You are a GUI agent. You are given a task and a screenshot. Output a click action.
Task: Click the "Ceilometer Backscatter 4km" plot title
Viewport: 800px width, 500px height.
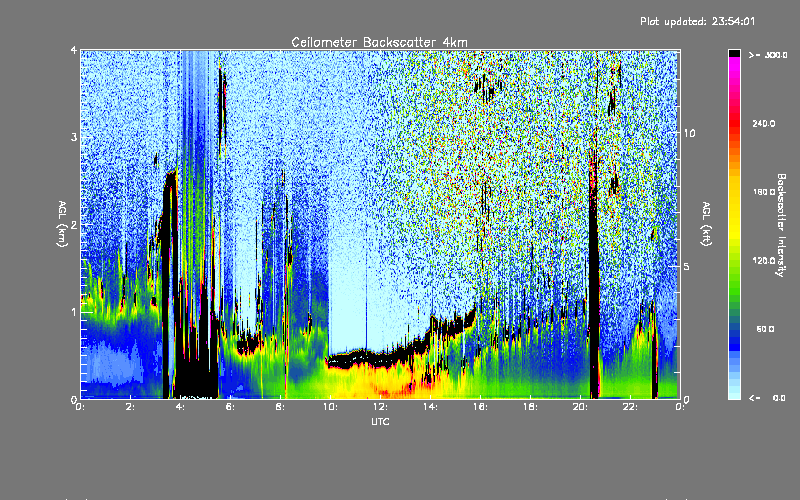pyautogui.click(x=379, y=42)
